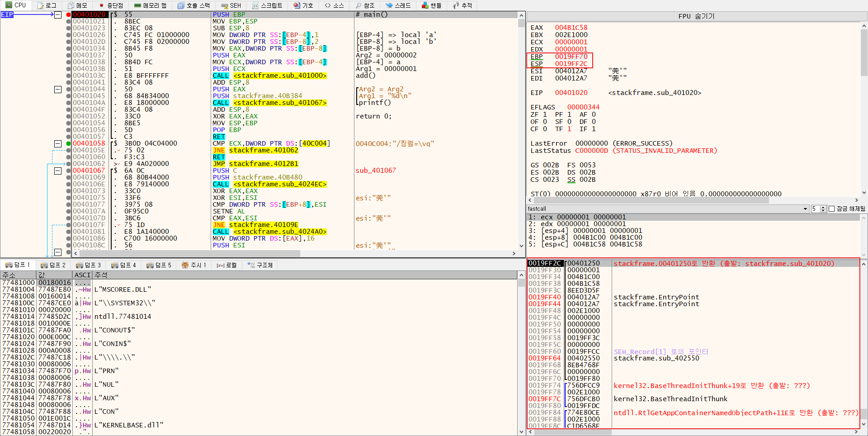Open the fastcall calling convention dropdown
The image size is (868, 436).
click(x=805, y=209)
